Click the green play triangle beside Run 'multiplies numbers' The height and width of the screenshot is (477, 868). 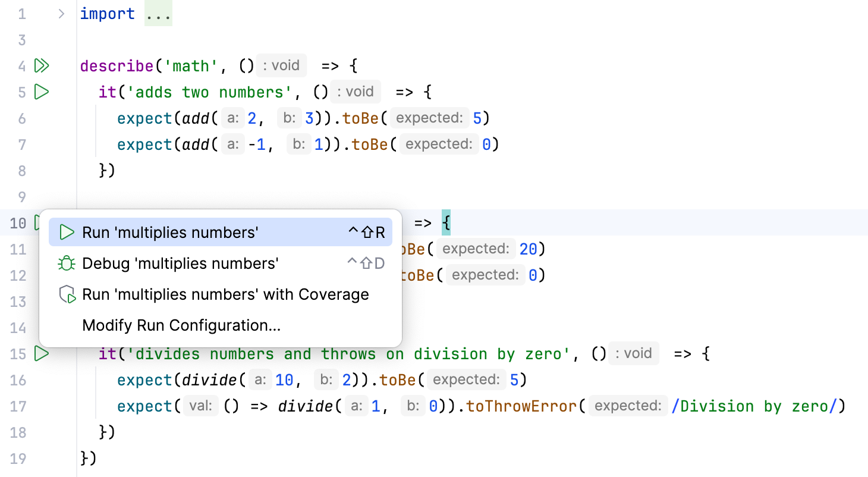coord(67,232)
